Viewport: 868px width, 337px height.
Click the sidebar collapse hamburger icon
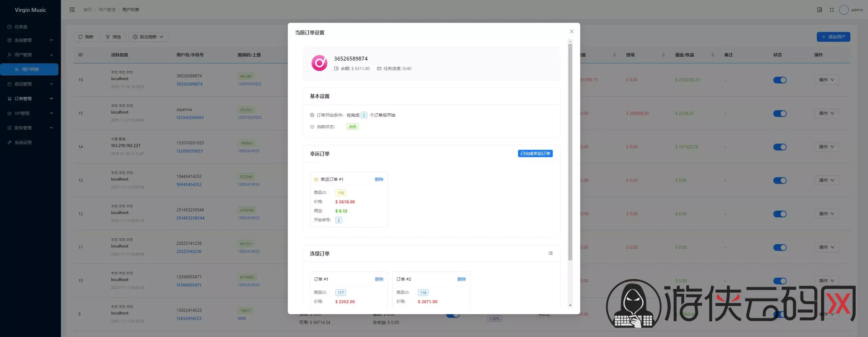pos(72,10)
